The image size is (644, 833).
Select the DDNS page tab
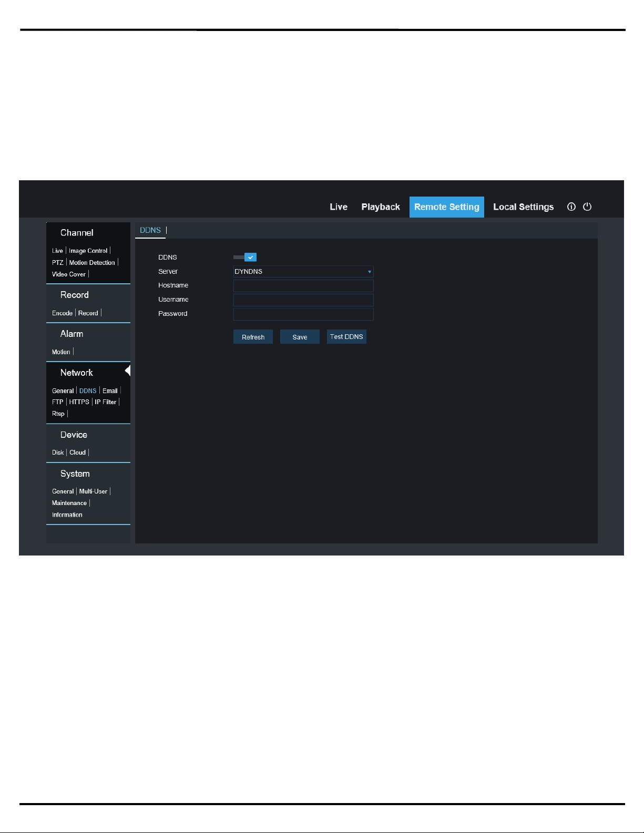point(150,230)
